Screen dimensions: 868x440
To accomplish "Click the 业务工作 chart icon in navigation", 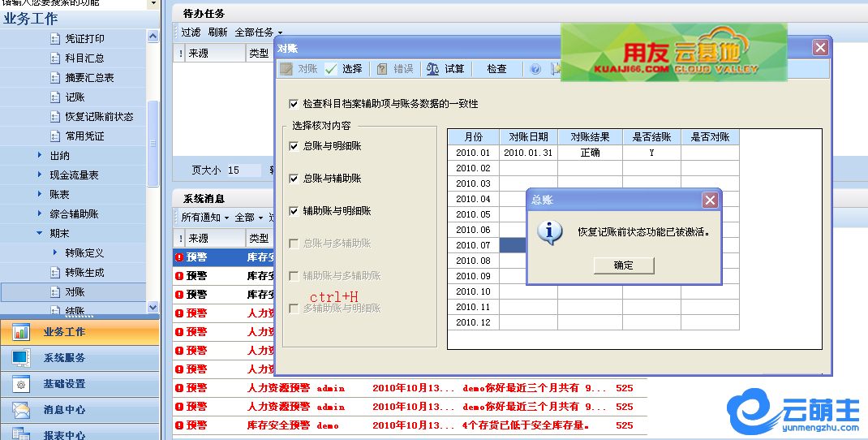I will 21,332.
